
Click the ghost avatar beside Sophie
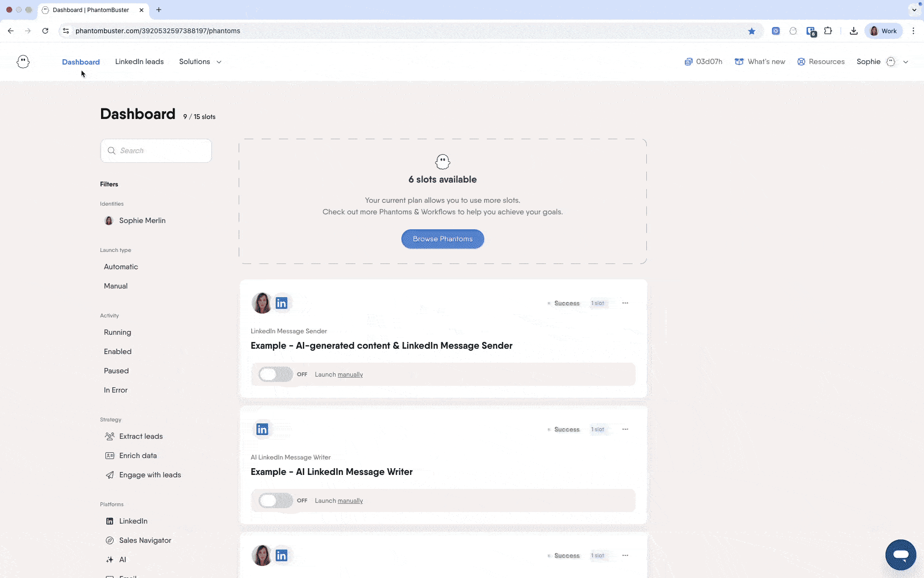[891, 62]
